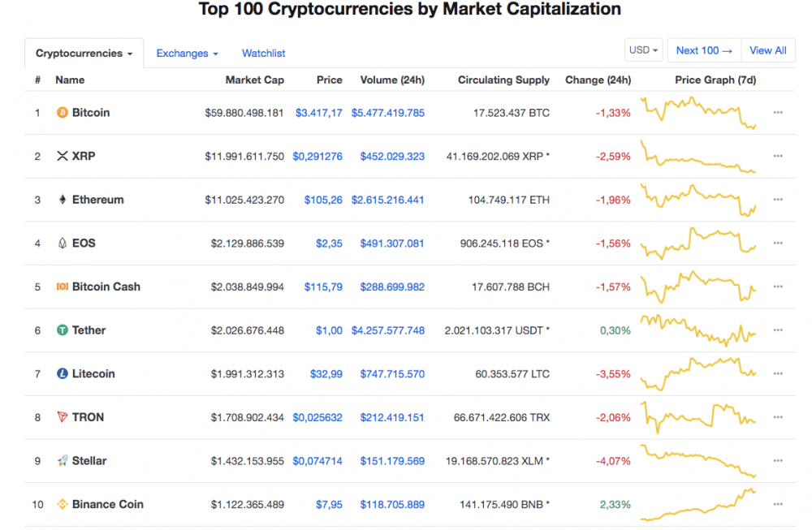Click the EOS logo icon
The height and width of the screenshot is (530, 812).
(x=62, y=243)
